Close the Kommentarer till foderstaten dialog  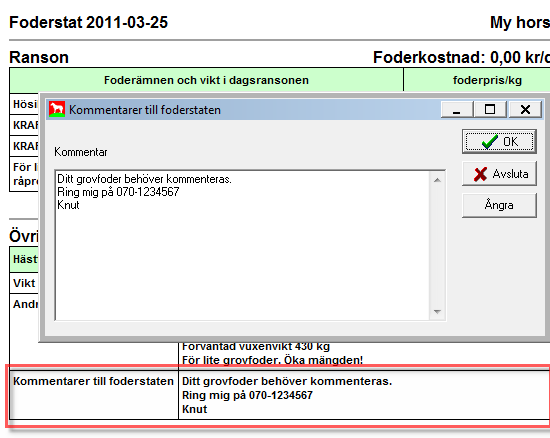(x=525, y=109)
